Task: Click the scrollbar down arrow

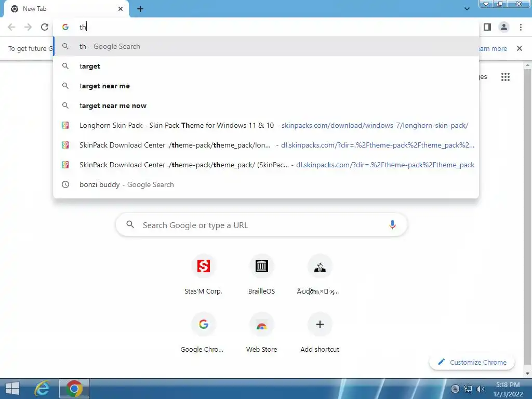Action: tap(527, 374)
